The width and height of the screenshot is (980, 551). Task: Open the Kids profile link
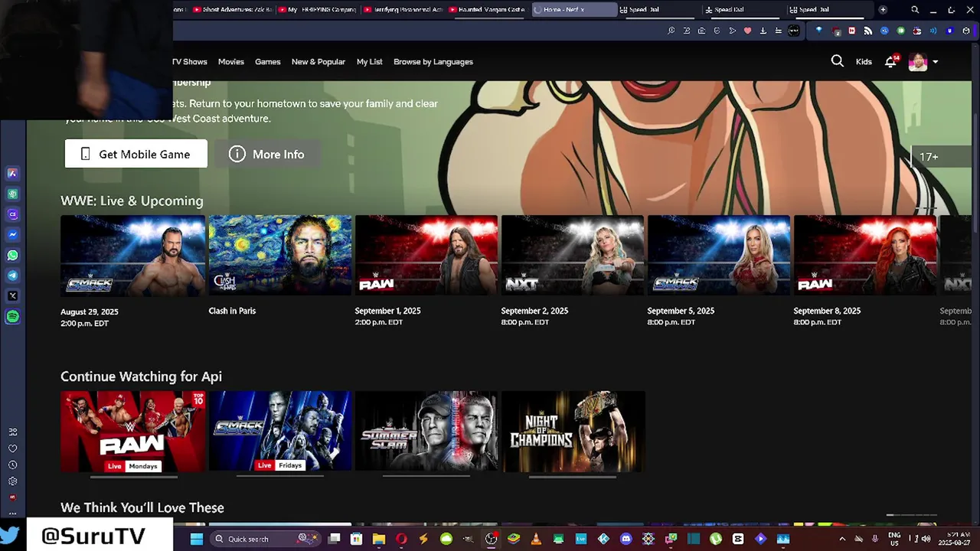click(x=864, y=62)
